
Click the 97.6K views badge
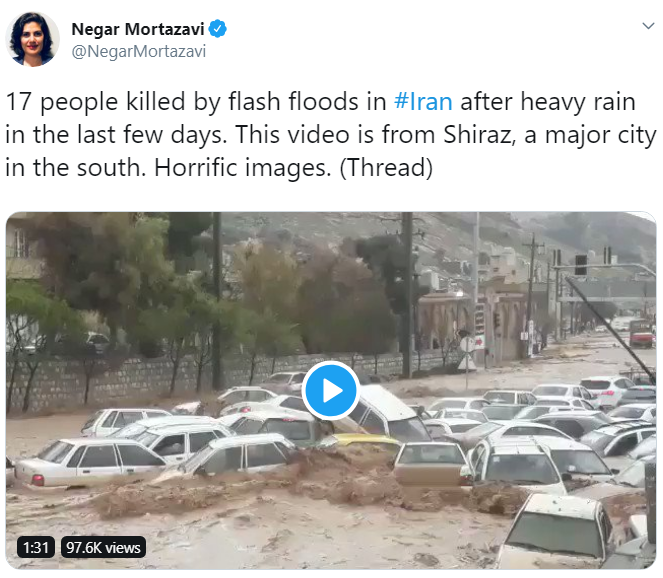(103, 547)
